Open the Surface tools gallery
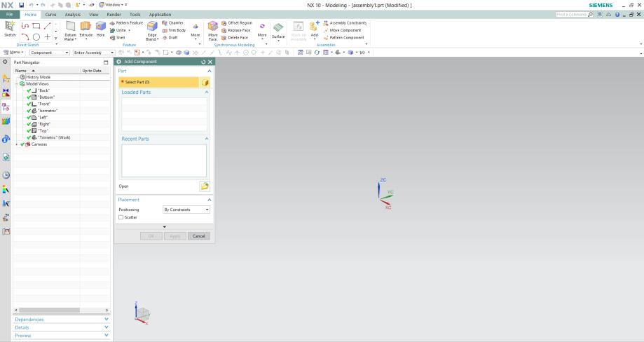Screen dimensions: 644x342 278,32
